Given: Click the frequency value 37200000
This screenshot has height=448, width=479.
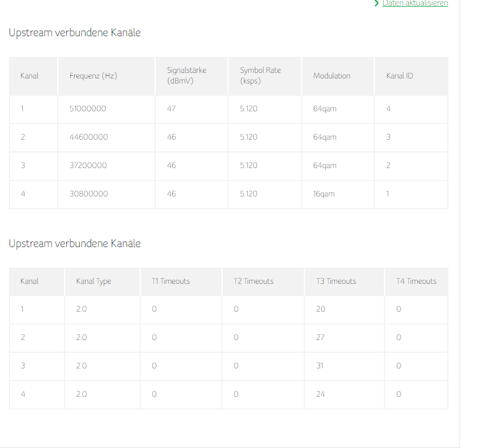Looking at the screenshot, I should [x=88, y=165].
